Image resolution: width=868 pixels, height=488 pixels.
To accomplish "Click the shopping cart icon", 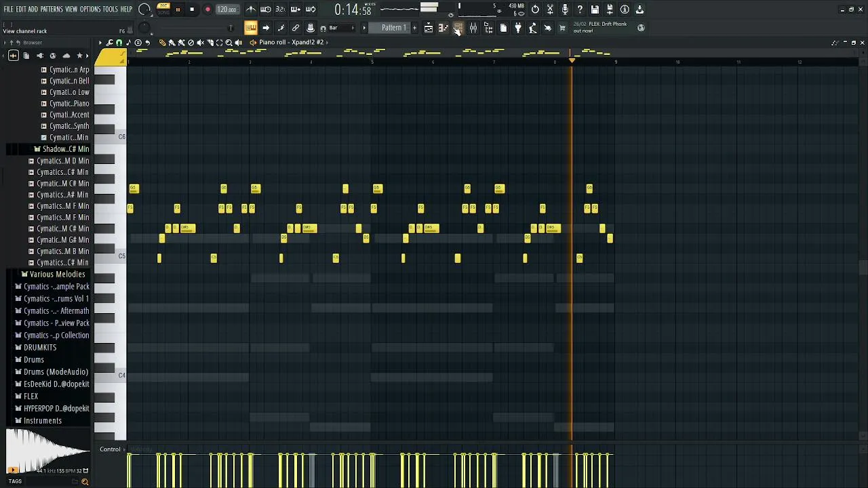I will click(x=562, y=28).
